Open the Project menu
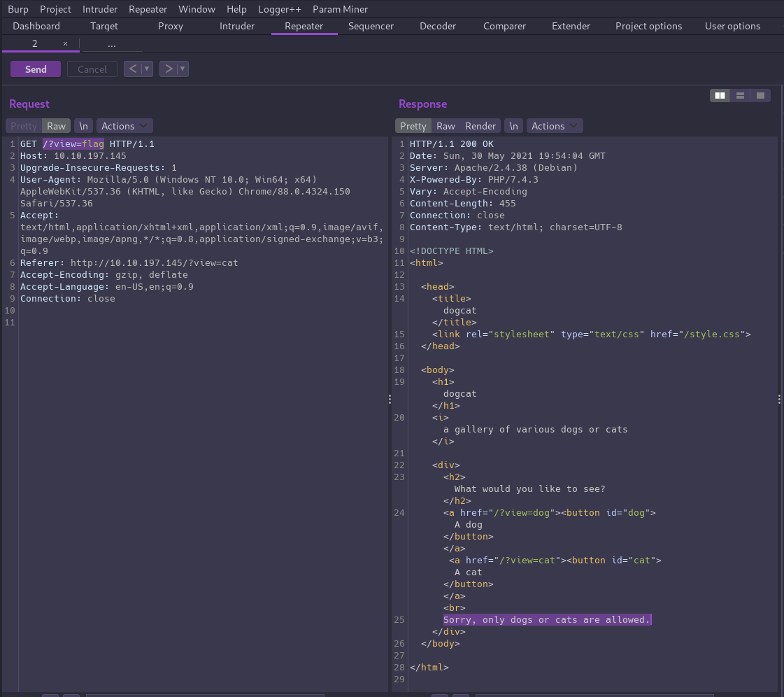Image resolution: width=784 pixels, height=697 pixels. (x=55, y=9)
